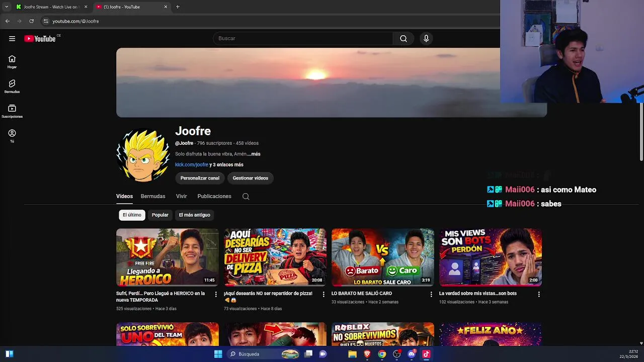Open Mis views son bots thumbnail
644x362 pixels.
pos(491,257)
